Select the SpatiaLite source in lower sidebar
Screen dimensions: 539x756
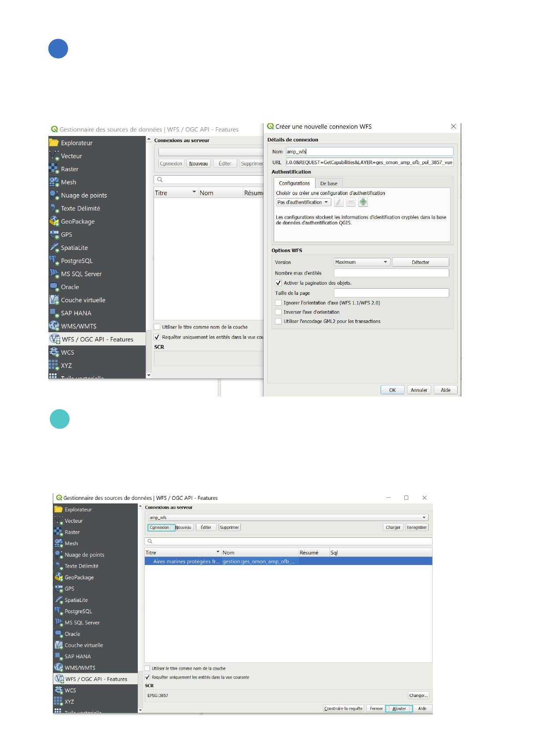coord(76,600)
